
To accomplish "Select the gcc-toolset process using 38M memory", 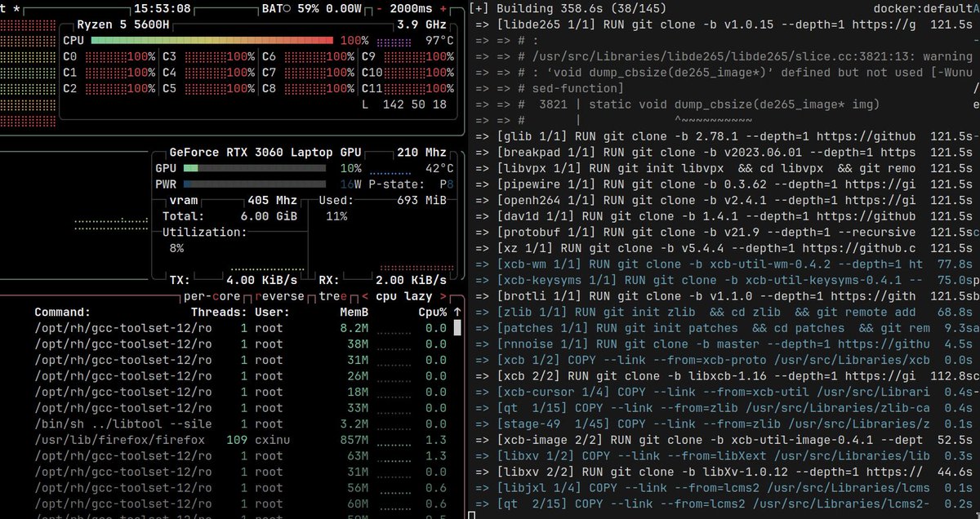I will [241, 344].
